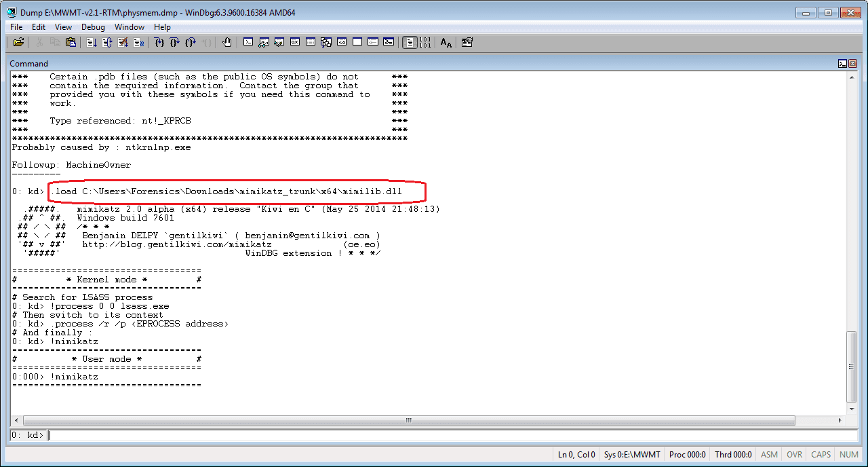Click the 'Windows build 7601' text
Image resolution: width=868 pixels, height=467 pixels.
[125, 218]
